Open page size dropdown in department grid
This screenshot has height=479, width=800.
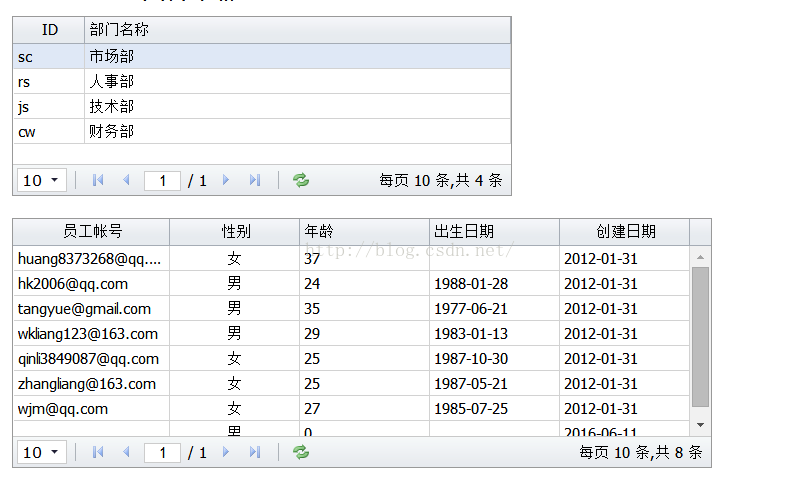coord(42,181)
